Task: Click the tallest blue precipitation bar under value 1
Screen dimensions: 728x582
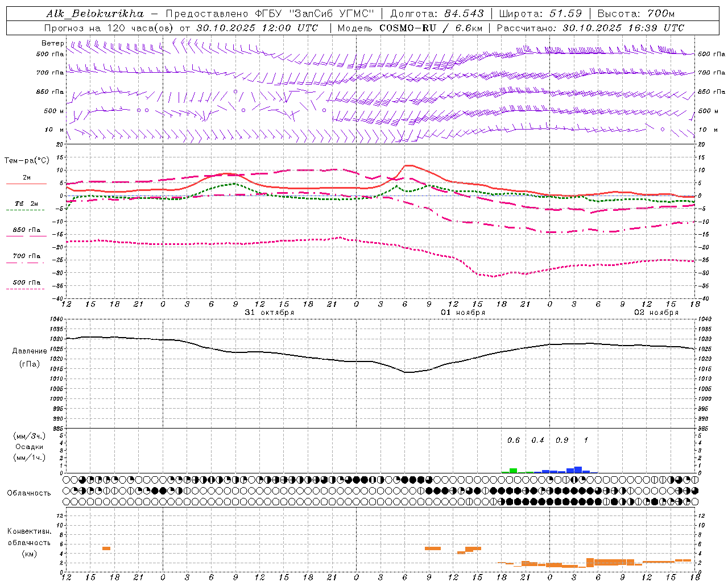Action: click(x=578, y=470)
